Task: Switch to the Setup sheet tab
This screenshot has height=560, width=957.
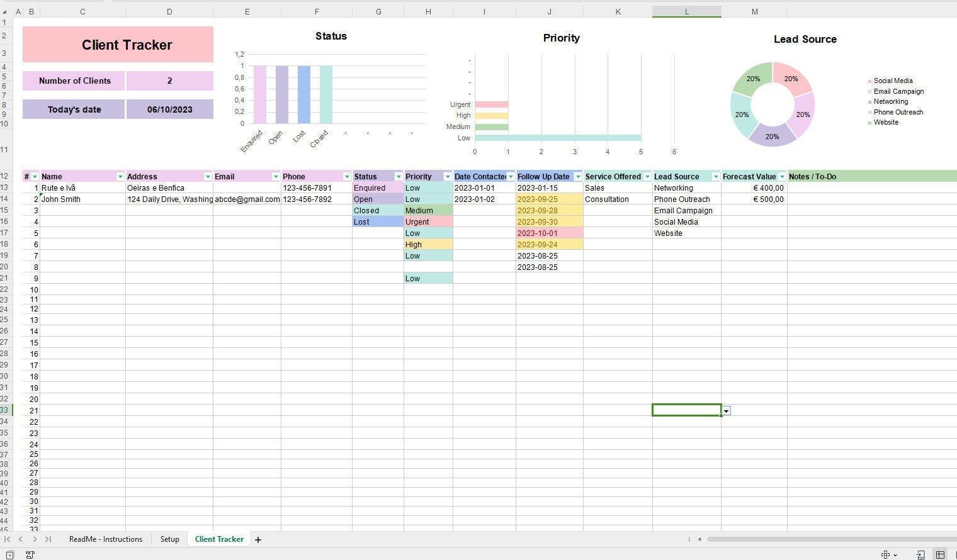Action: (169, 539)
